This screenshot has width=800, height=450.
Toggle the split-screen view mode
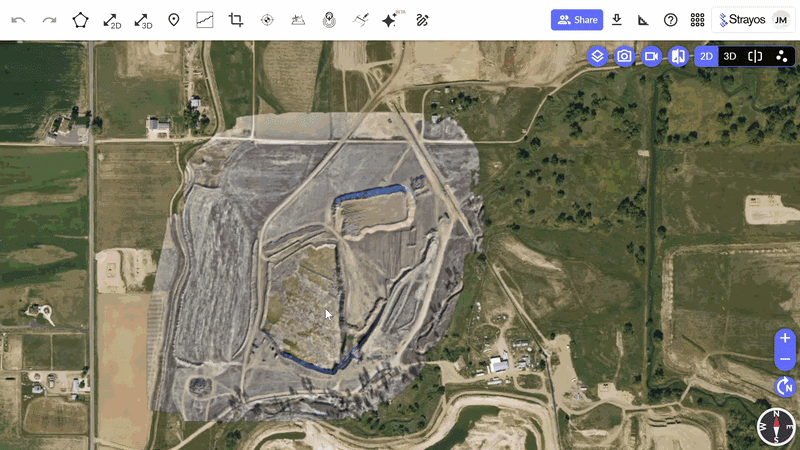click(x=755, y=56)
